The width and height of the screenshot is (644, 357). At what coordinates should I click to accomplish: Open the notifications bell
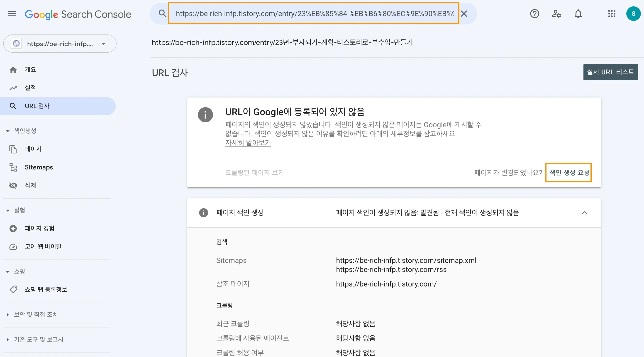point(578,14)
